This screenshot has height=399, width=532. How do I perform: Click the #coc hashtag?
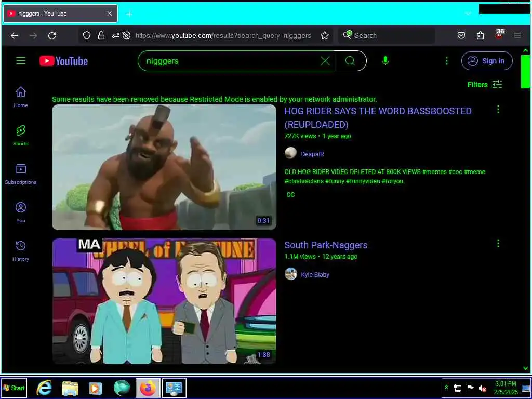coord(455,171)
